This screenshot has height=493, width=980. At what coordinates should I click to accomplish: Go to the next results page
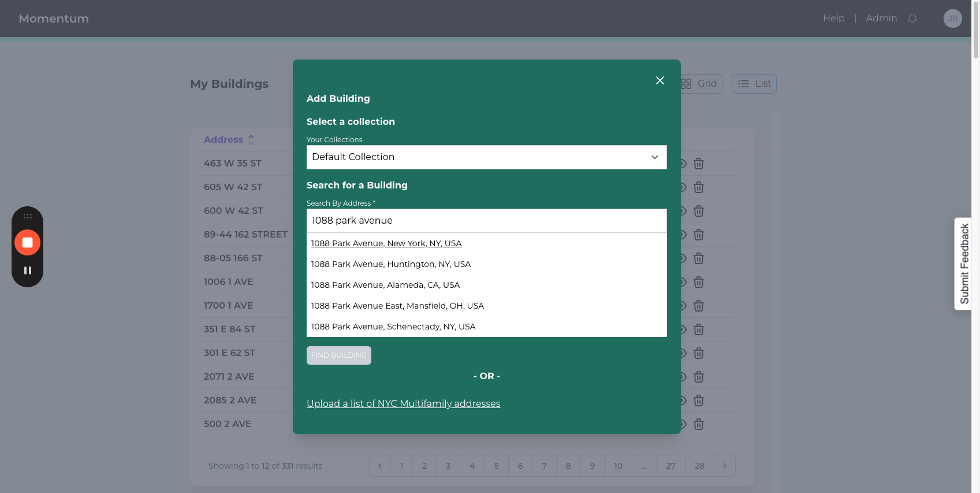tap(725, 466)
